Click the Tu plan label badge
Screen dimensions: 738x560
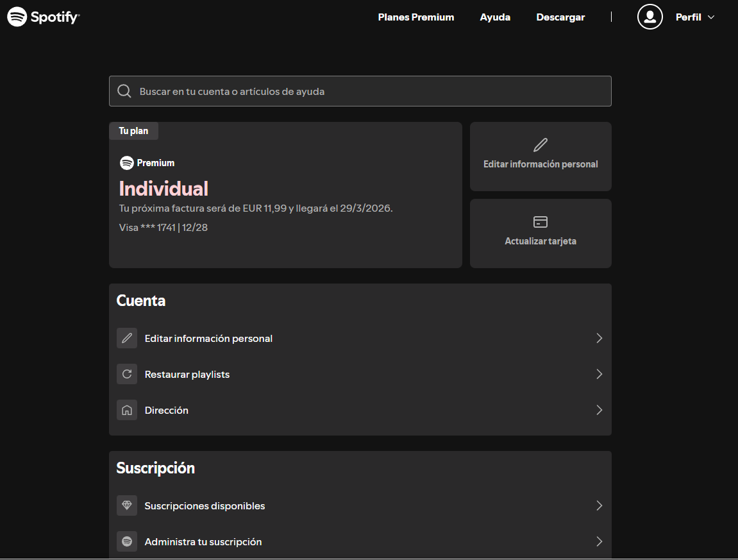click(x=133, y=130)
